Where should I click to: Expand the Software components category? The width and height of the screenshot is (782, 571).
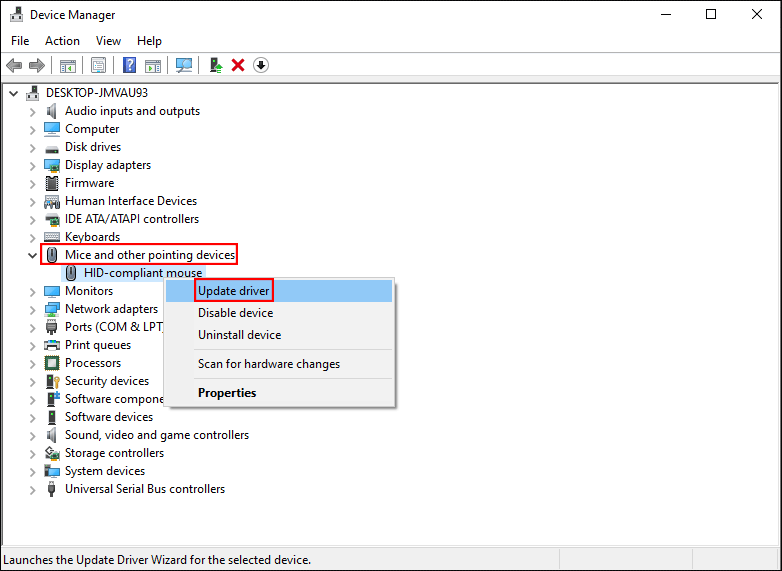point(32,399)
